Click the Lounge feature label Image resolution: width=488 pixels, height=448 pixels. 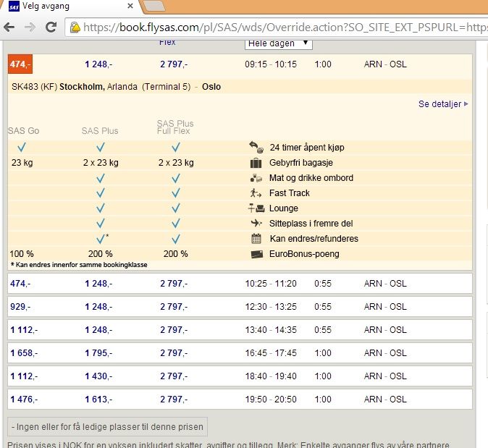coord(284,208)
